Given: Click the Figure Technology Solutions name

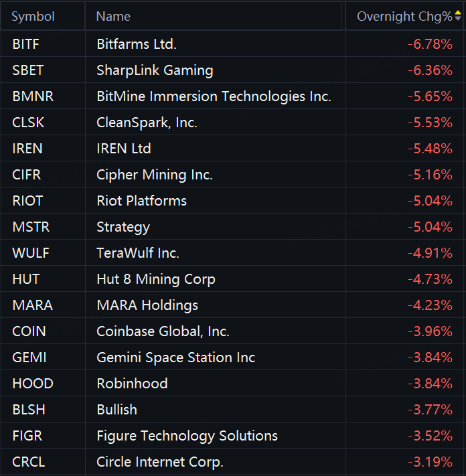Looking at the screenshot, I should (x=187, y=436).
